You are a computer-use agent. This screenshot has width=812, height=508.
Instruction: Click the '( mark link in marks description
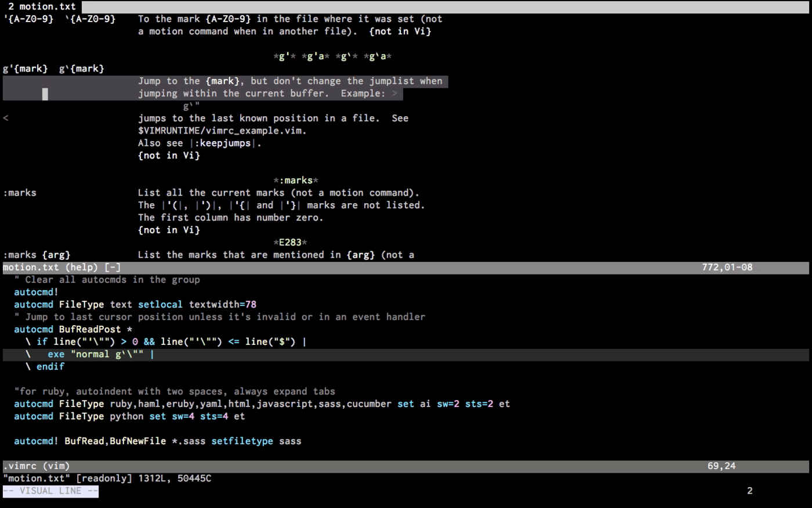click(175, 206)
